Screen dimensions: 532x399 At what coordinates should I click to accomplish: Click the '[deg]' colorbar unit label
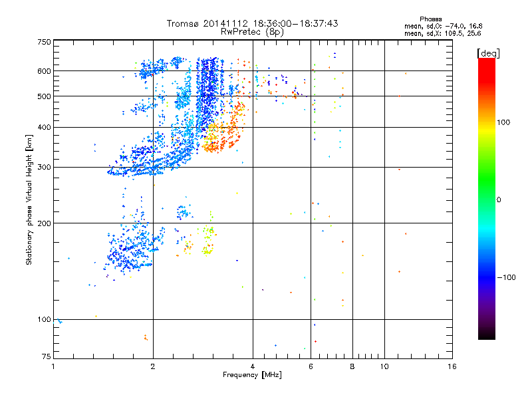pyautogui.click(x=488, y=53)
